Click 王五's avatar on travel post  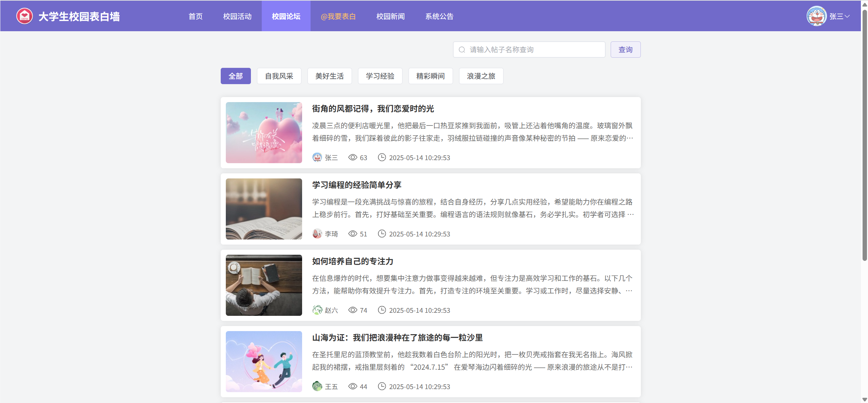tap(317, 386)
